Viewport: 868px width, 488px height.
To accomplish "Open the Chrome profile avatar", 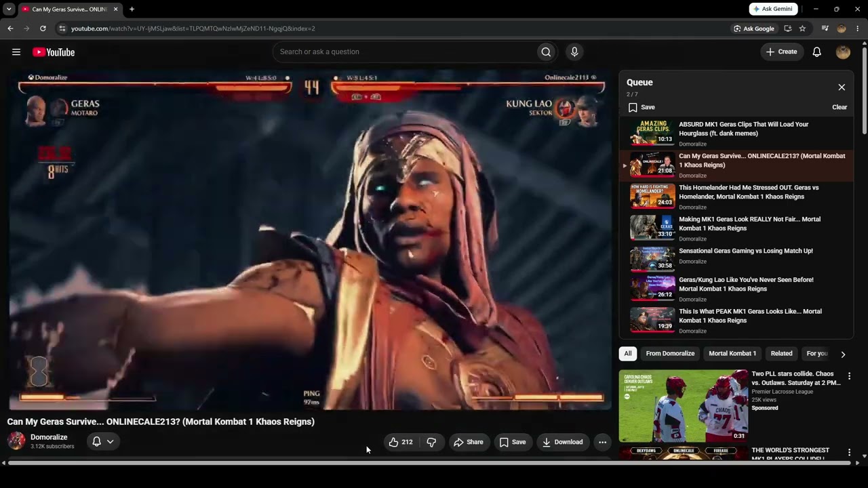I will pos(842,28).
